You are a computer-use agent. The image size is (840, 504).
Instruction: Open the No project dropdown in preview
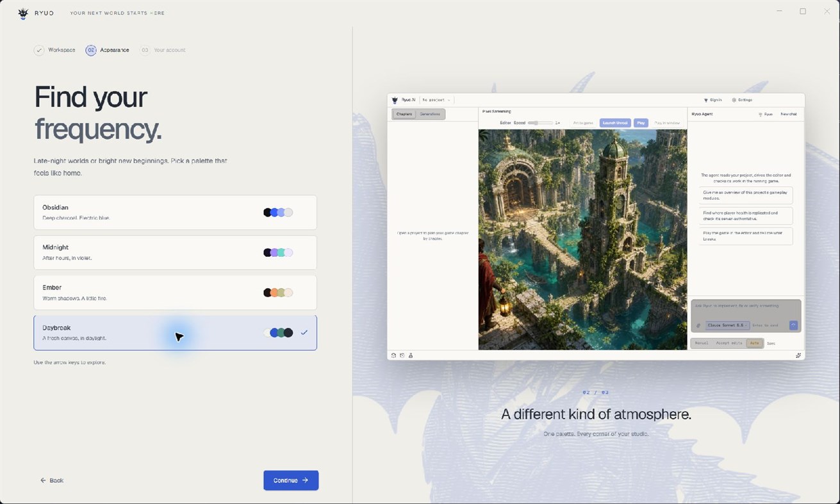coord(436,100)
